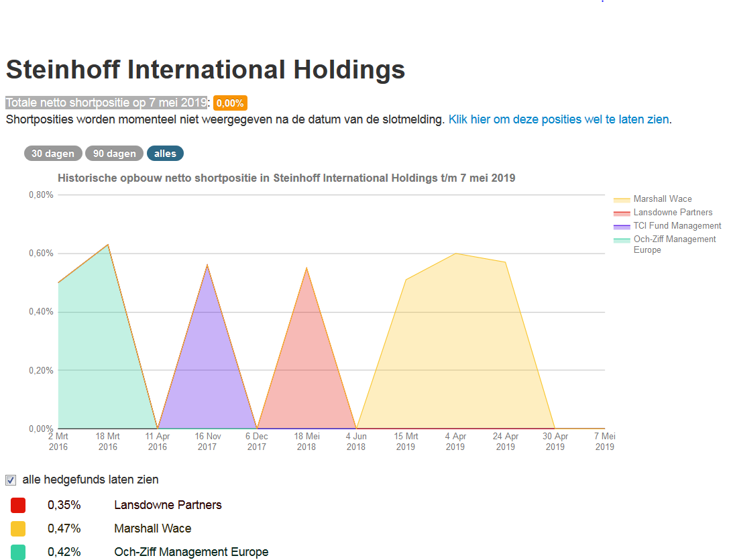This screenshot has width=731, height=560.
Task: Toggle TCI Fund Management in the chart legend
Action: (677, 225)
